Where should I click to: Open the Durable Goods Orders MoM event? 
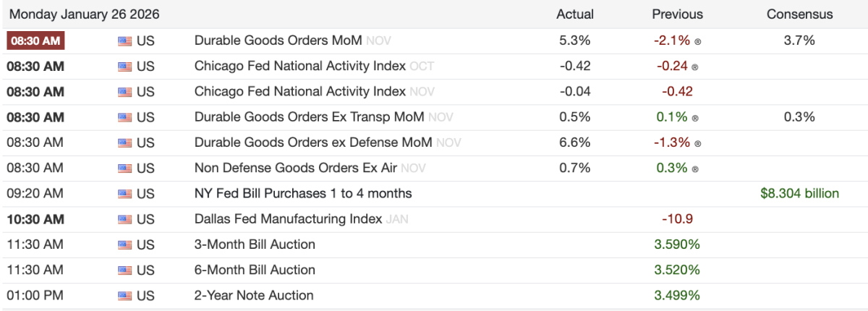pos(278,41)
